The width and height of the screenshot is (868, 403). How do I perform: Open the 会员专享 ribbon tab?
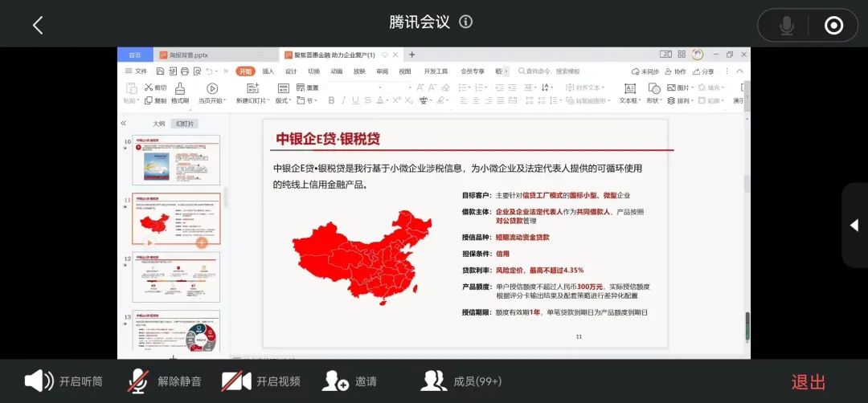coord(473,71)
